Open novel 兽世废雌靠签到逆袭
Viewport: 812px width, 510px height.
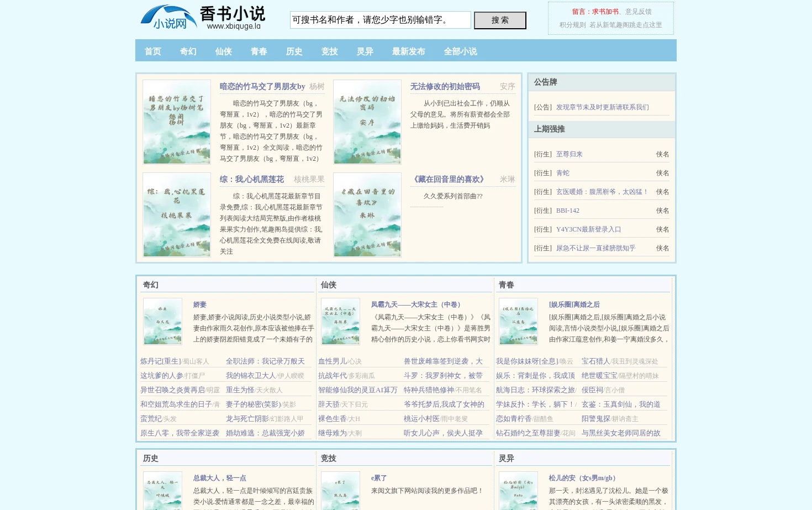point(443,361)
